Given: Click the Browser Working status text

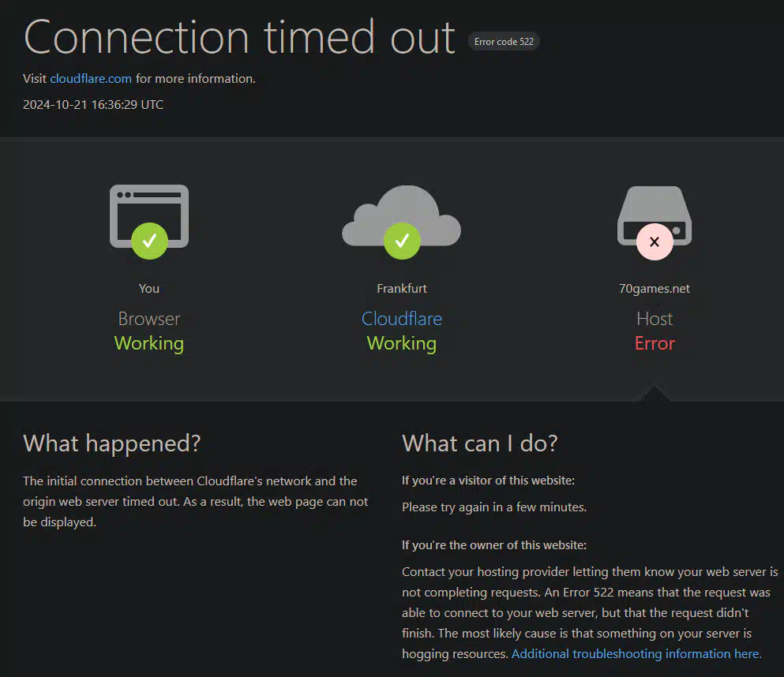Looking at the screenshot, I should 149,331.
